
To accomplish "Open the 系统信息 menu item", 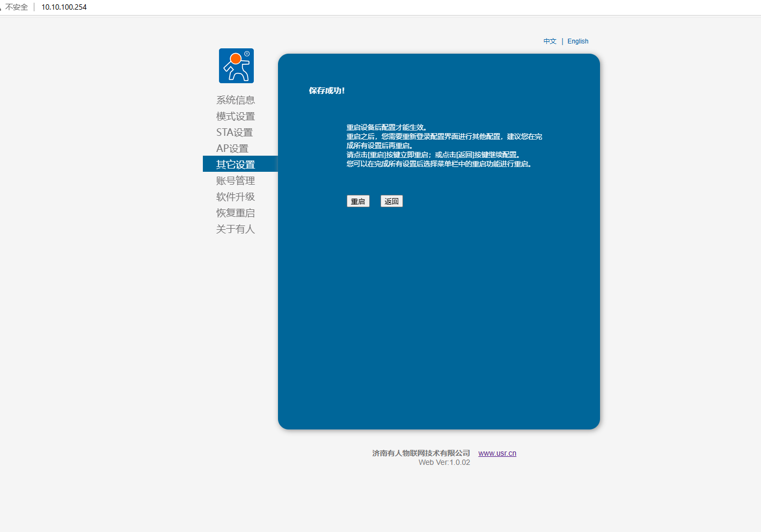I will click(x=235, y=100).
